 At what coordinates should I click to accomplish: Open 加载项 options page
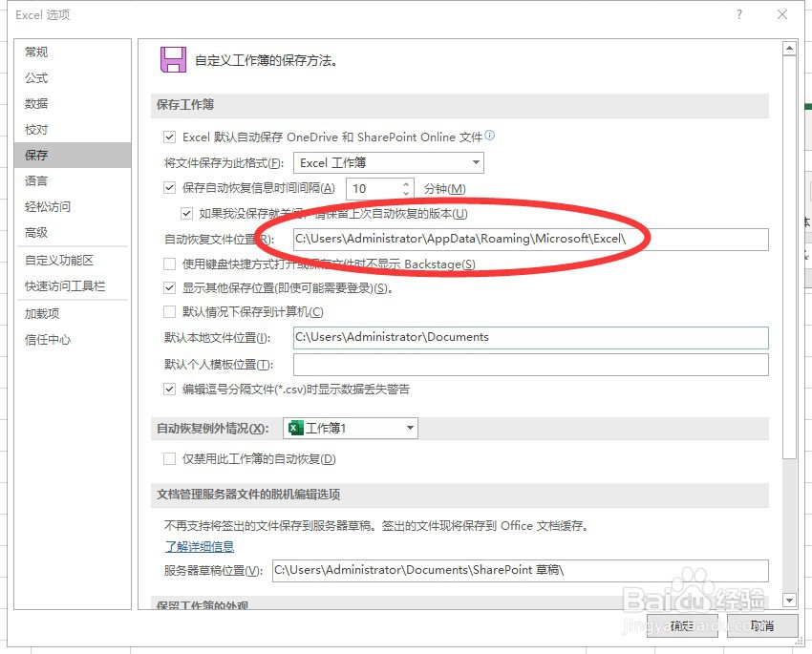(x=73, y=313)
